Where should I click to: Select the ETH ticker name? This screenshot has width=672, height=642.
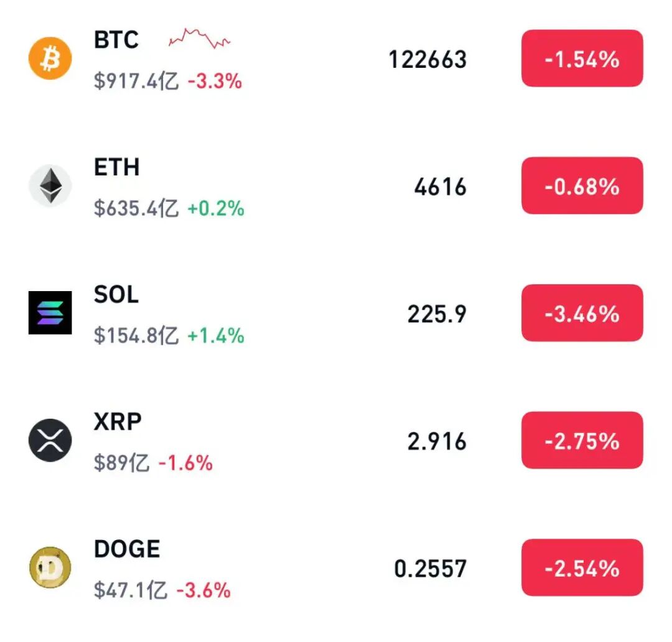[x=116, y=167]
